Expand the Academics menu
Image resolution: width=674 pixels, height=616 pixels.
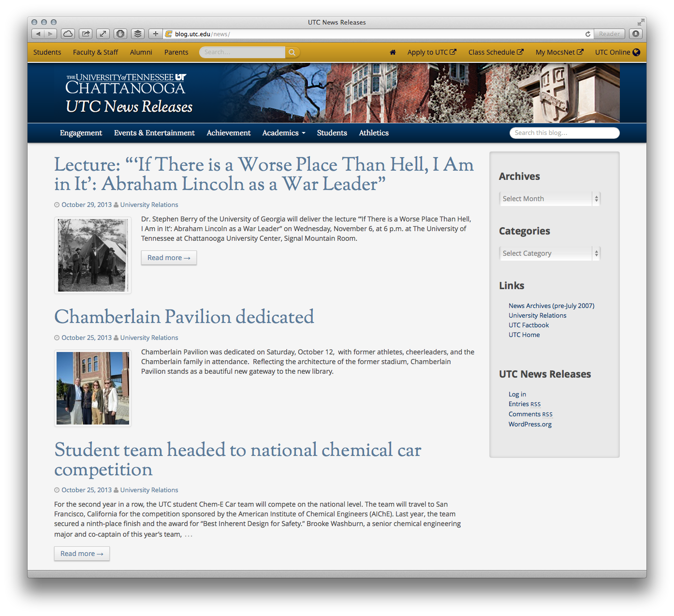click(x=283, y=133)
